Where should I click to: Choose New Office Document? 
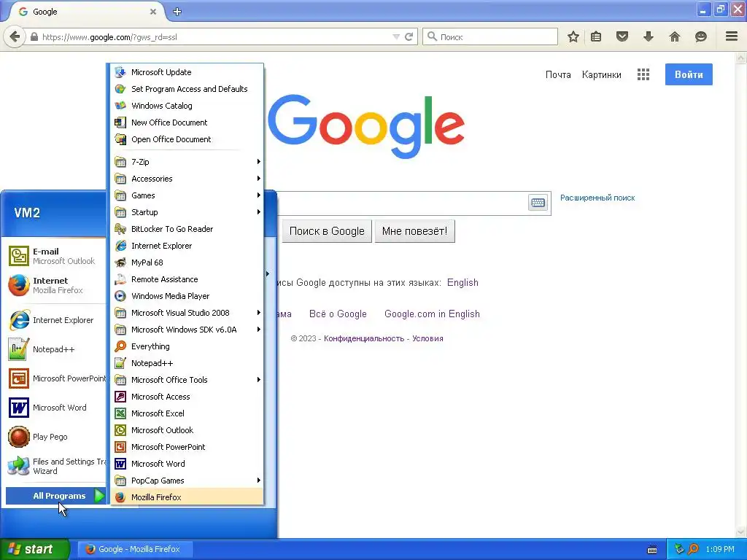click(x=187, y=122)
